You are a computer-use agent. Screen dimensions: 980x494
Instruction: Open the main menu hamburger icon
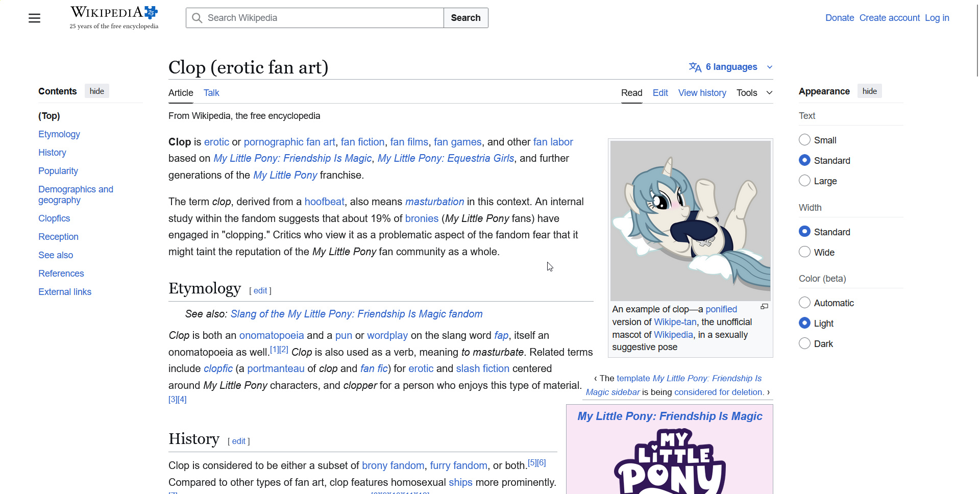[x=34, y=18]
